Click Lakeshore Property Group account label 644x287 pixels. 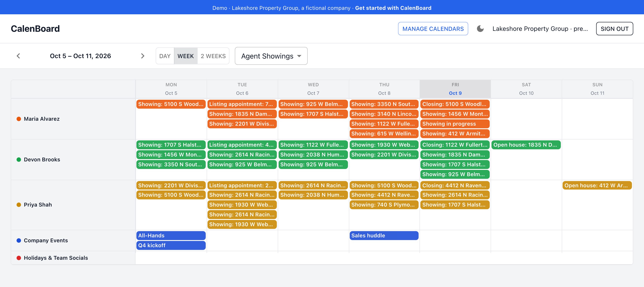pyautogui.click(x=540, y=29)
